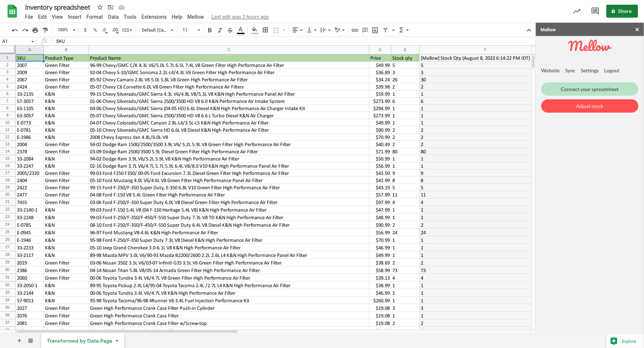Open the vertical align dropdown
The image size is (644, 348).
pyautogui.click(x=311, y=30)
